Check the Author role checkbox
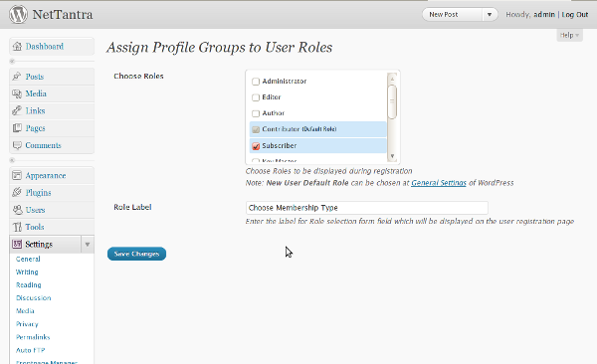Screen dimensions: 597x364 coord(256,113)
